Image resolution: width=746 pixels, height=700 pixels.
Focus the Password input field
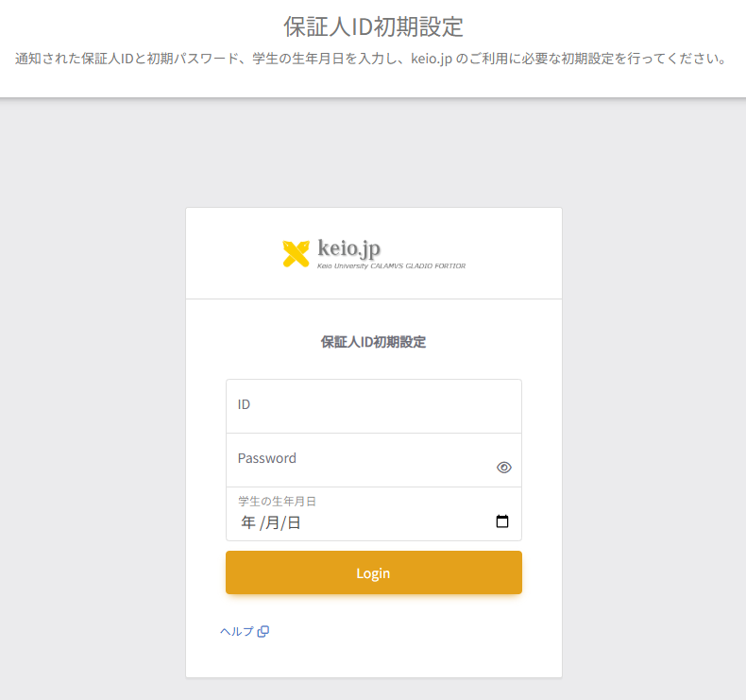[359, 461]
